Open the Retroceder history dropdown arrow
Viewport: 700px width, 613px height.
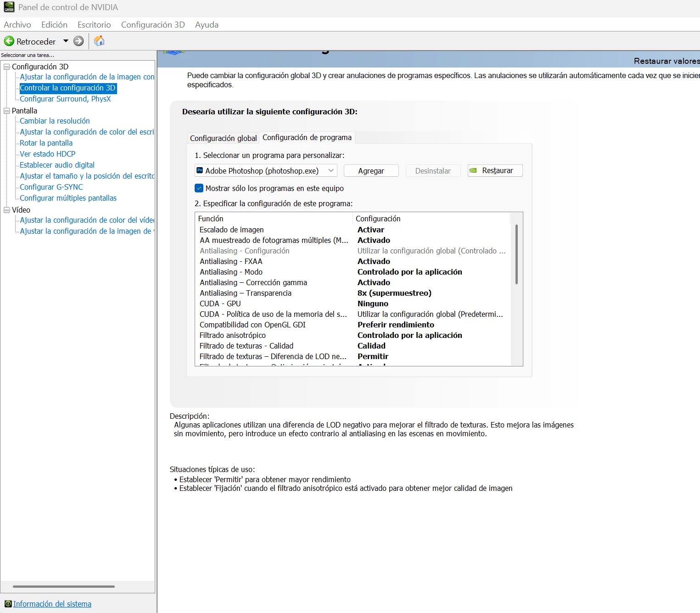coord(66,41)
